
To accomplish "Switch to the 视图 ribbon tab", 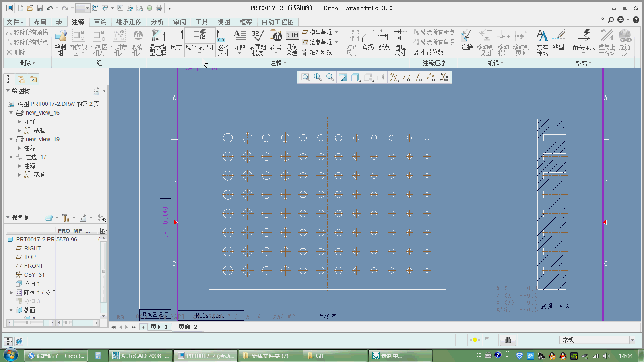I will click(x=224, y=22).
